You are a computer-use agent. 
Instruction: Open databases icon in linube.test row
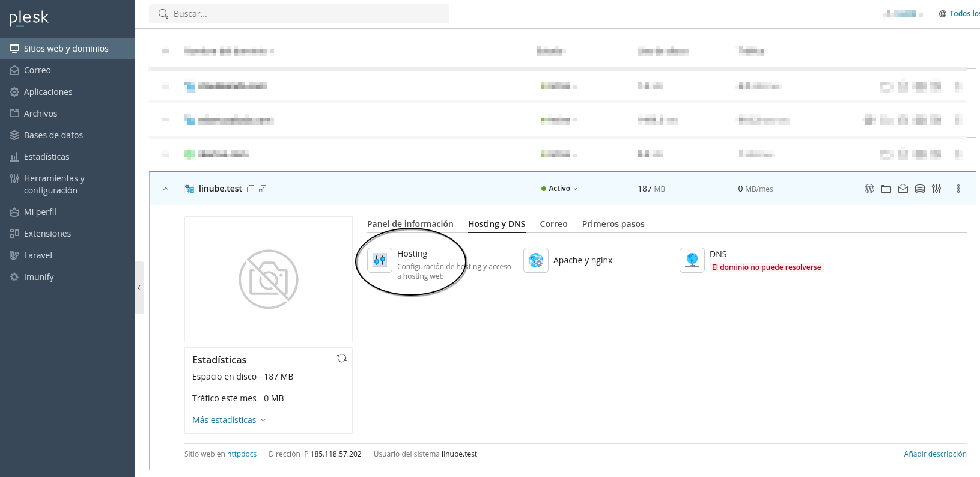point(920,189)
